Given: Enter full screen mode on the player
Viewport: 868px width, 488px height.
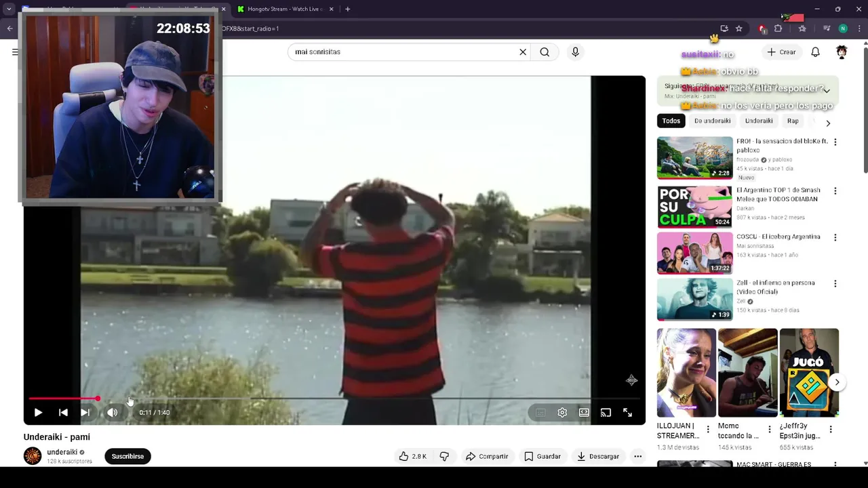Looking at the screenshot, I should click(627, 412).
